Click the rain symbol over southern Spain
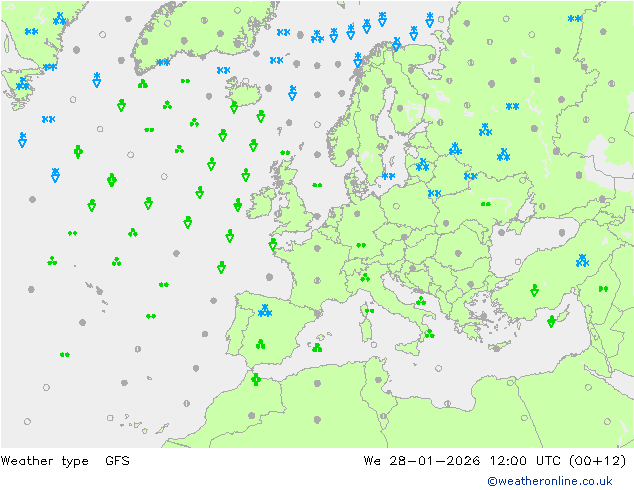Screen dimensions: 634x490 pos(260,344)
